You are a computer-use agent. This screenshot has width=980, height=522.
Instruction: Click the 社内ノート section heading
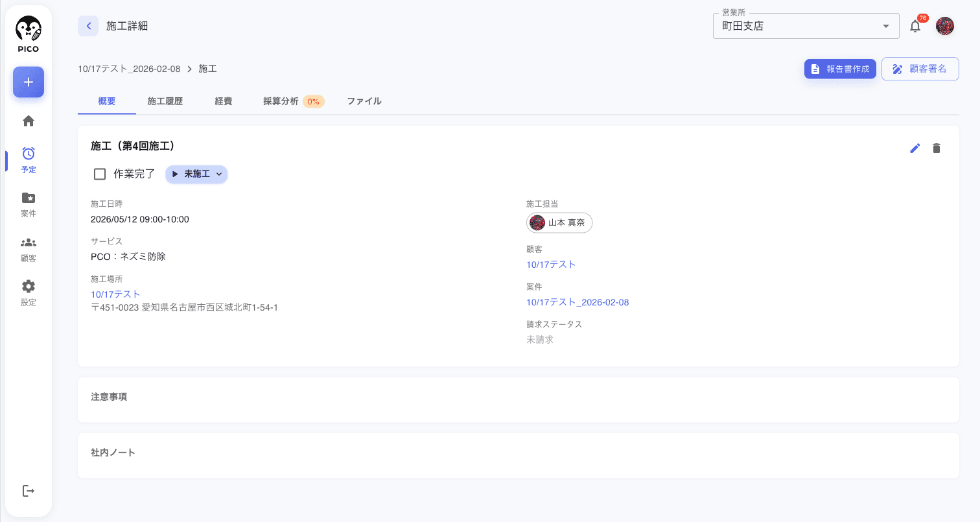tap(113, 453)
